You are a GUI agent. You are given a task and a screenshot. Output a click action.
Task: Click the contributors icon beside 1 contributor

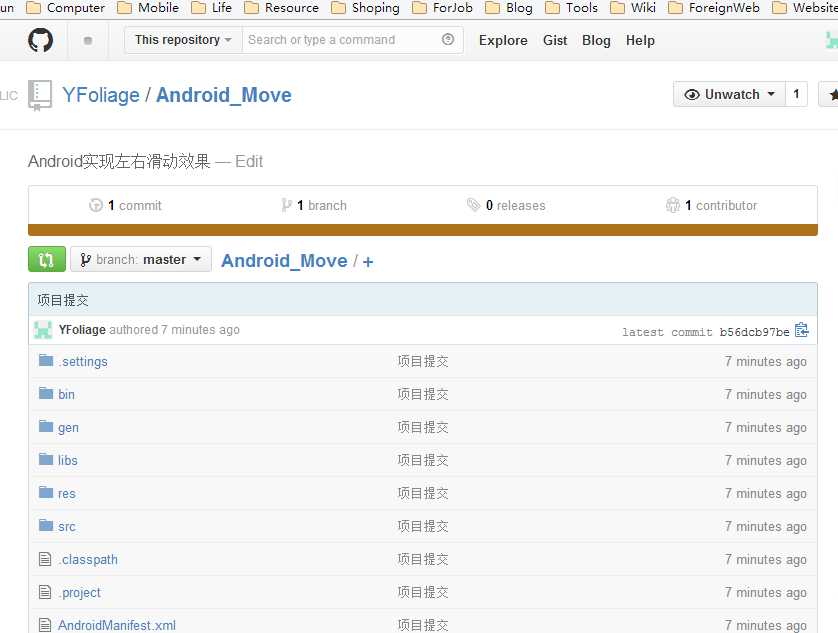pos(673,205)
